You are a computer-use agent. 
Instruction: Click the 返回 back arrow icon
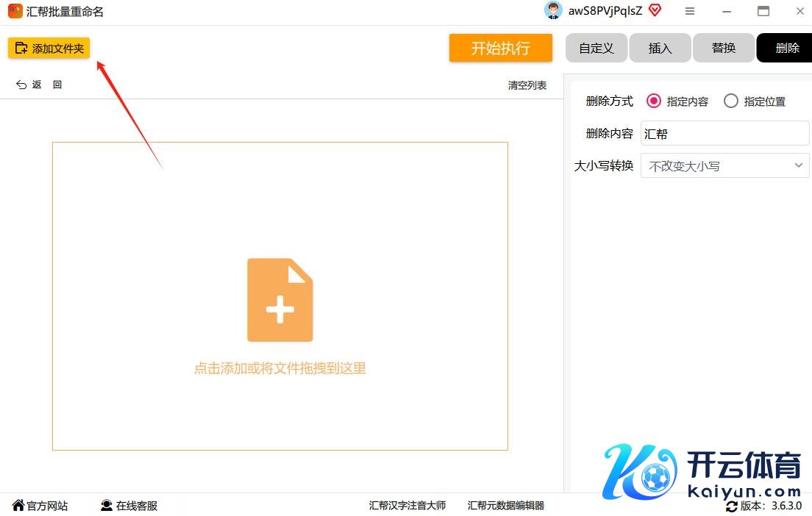point(21,85)
